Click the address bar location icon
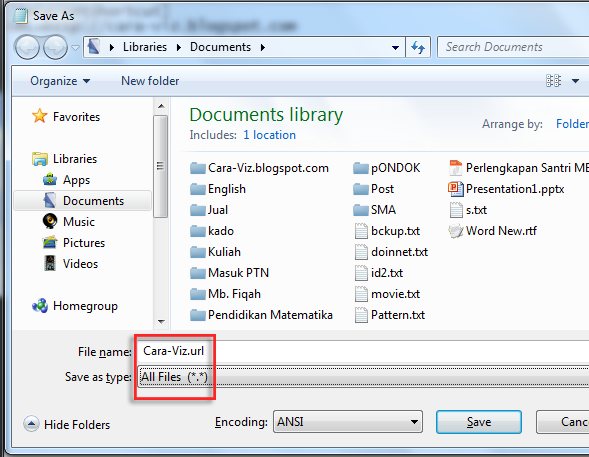The image size is (589, 457). [x=94, y=47]
